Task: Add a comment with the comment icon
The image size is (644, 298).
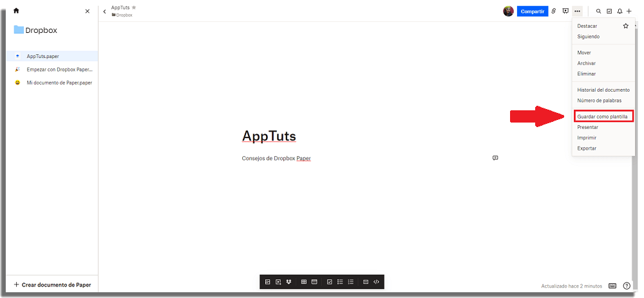Action: 495,157
